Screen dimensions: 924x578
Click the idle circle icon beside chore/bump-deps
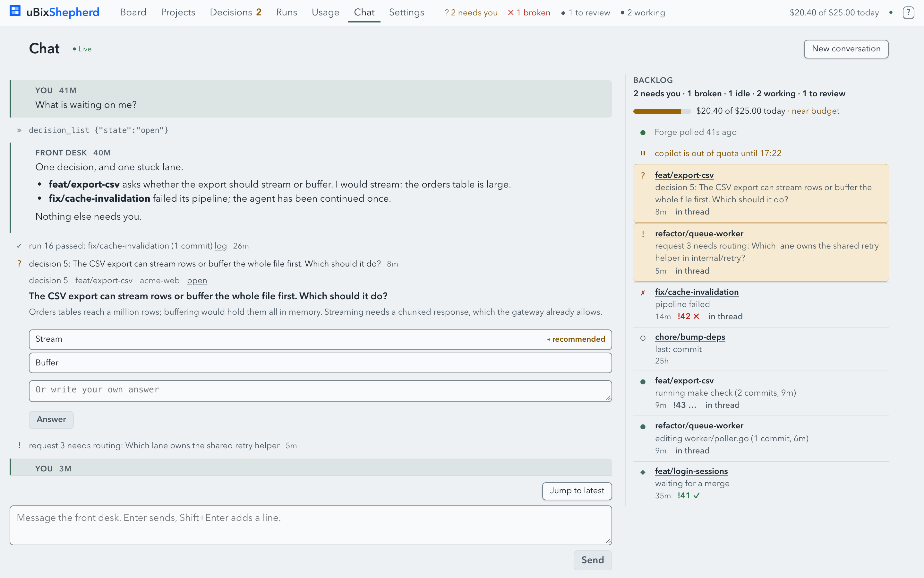click(x=643, y=338)
